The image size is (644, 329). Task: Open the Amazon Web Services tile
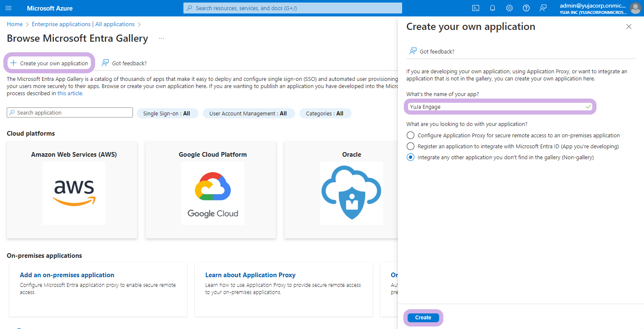coord(74,190)
